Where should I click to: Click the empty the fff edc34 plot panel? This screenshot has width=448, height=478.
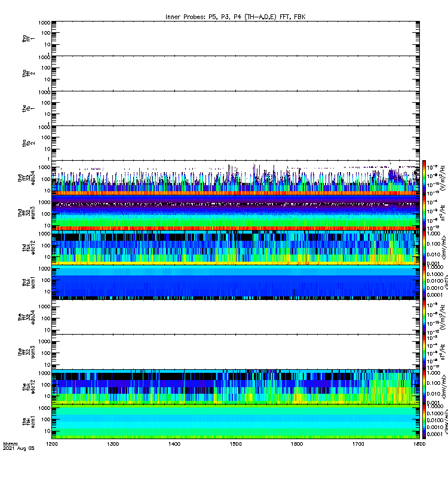tap(235, 317)
